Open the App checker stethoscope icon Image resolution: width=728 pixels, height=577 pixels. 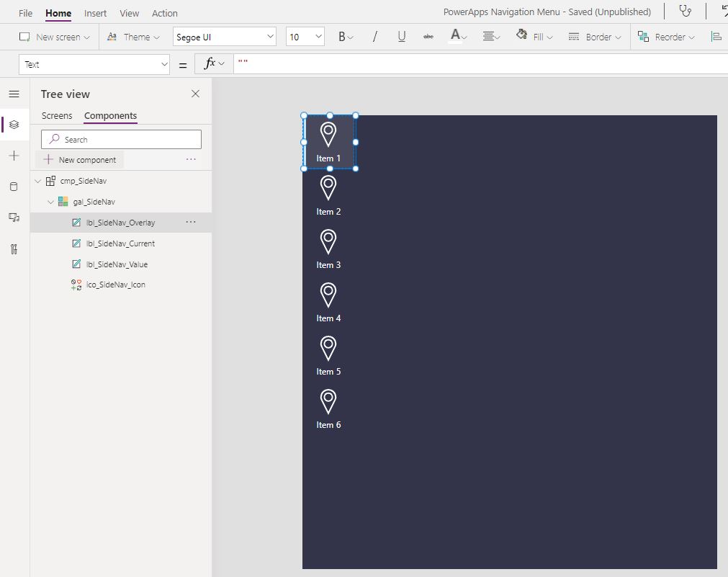coord(686,11)
